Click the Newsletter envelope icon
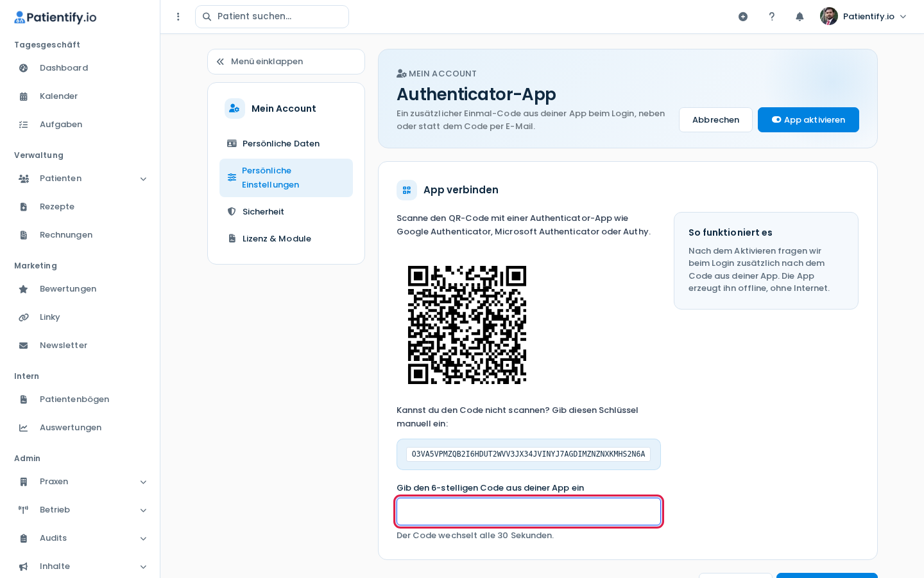The image size is (924, 578). coord(24,346)
